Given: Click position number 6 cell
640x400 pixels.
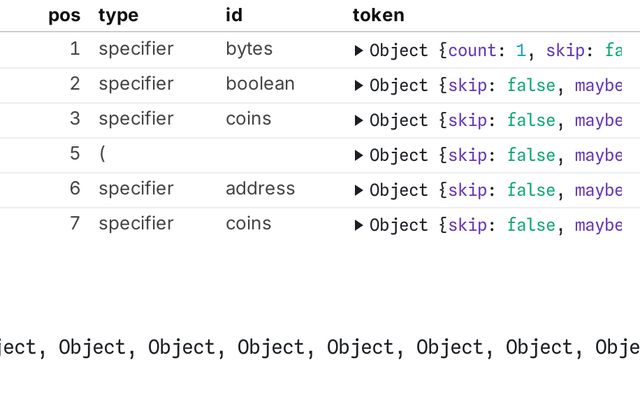Looking at the screenshot, I should (75, 189).
